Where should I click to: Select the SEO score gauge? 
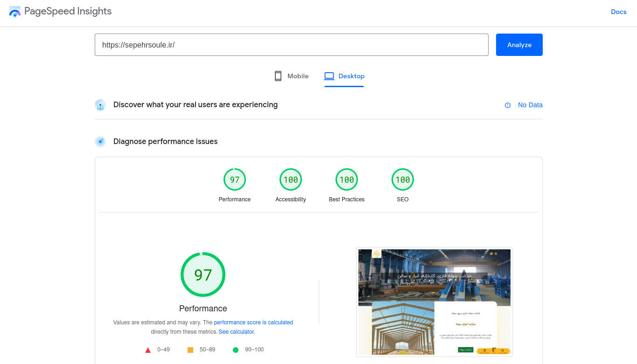click(403, 180)
